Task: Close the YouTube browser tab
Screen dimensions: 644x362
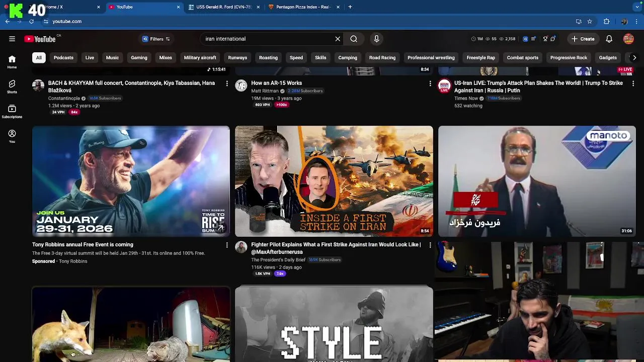Action: coord(178,7)
